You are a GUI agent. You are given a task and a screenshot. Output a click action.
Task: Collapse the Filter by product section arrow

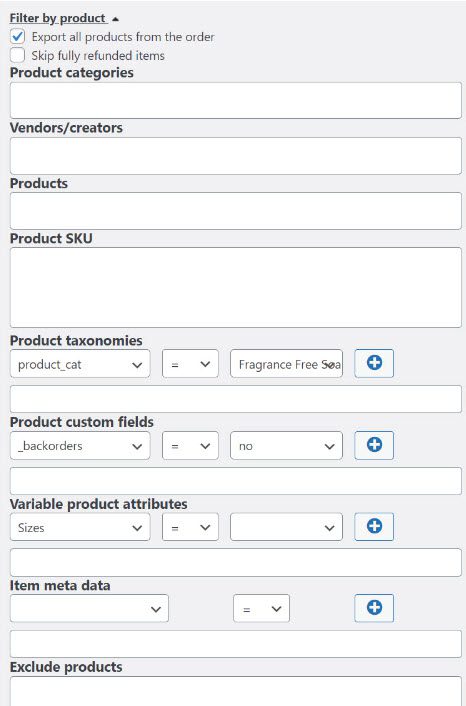coord(115,19)
